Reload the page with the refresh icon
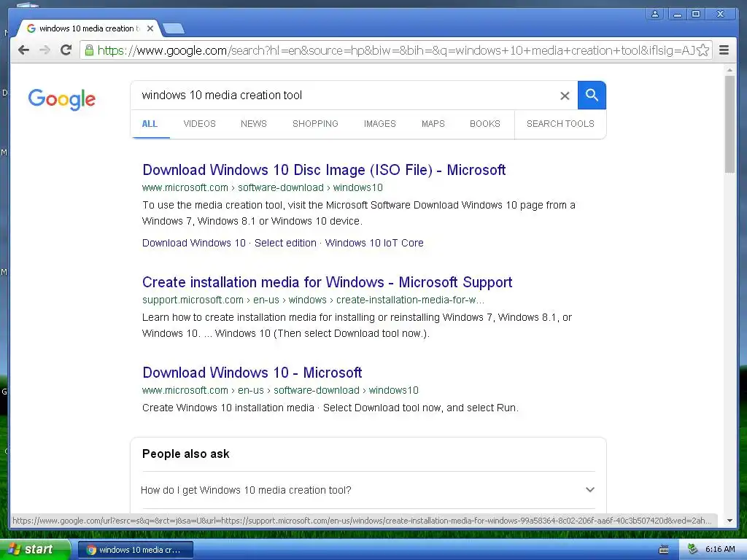 pyautogui.click(x=66, y=50)
